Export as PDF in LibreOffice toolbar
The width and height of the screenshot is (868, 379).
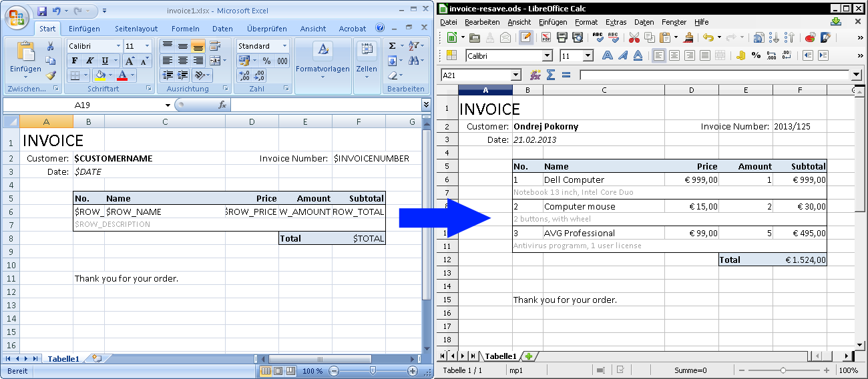coord(546,37)
